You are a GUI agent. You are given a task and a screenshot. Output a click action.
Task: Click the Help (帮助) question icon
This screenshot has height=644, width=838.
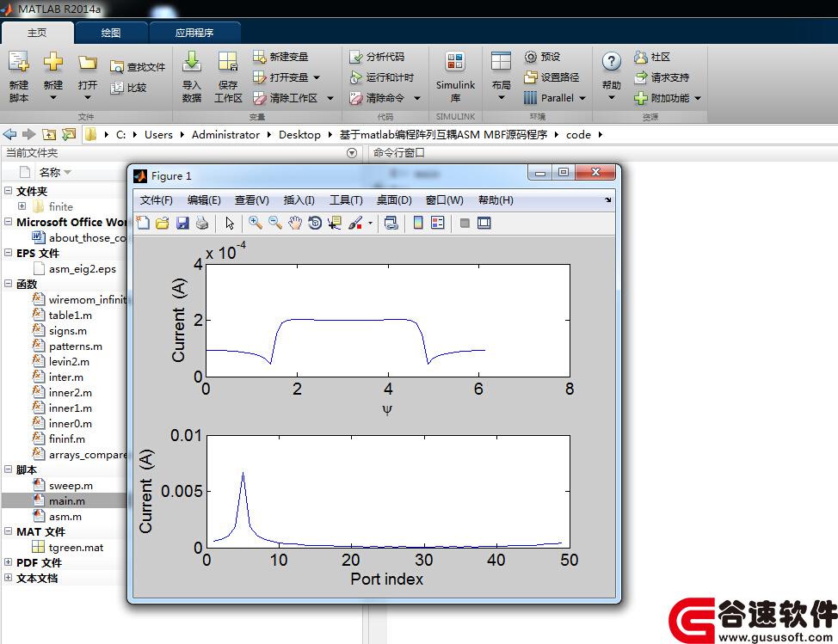tap(612, 62)
